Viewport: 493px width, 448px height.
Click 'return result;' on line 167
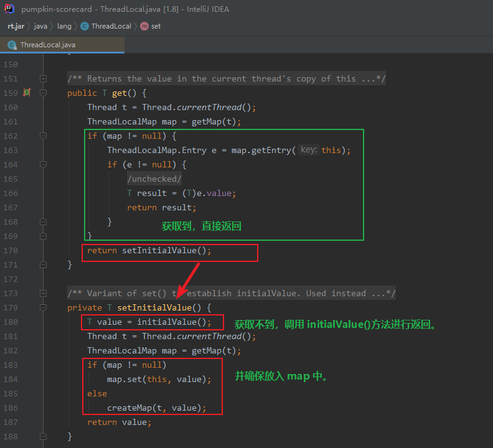pyautogui.click(x=162, y=207)
